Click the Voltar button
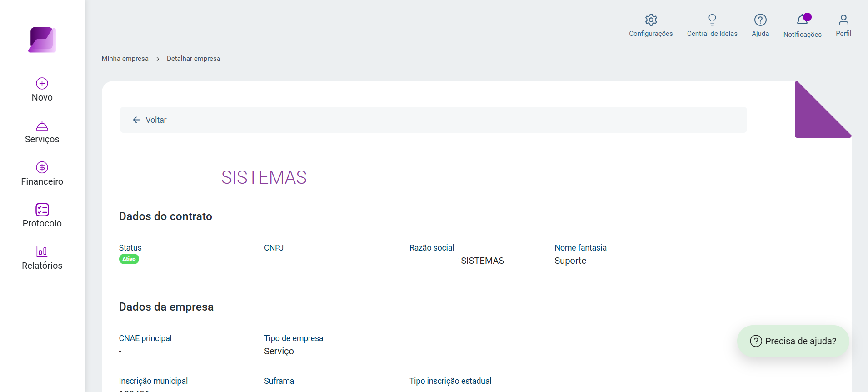The image size is (868, 392). [433, 120]
